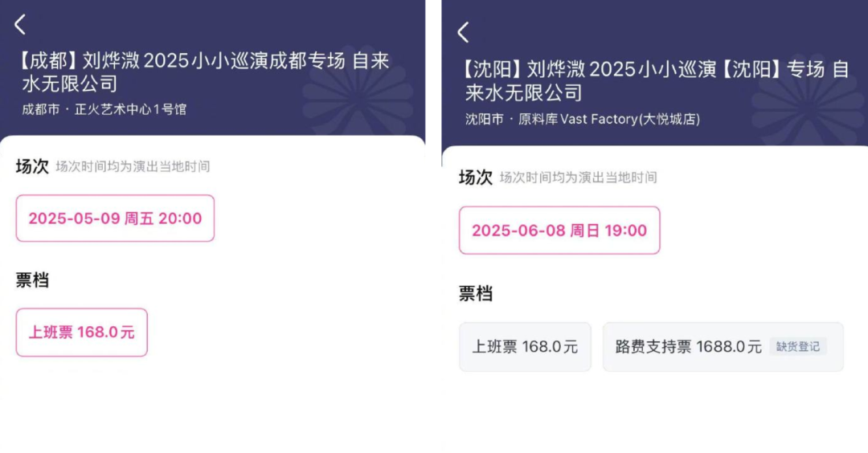Click the 票档 heading above the 沈阳 tickets
The width and height of the screenshot is (868, 453).
475,294
